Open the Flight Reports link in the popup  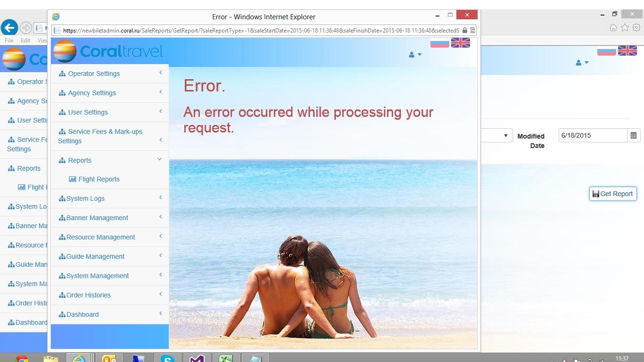99,179
